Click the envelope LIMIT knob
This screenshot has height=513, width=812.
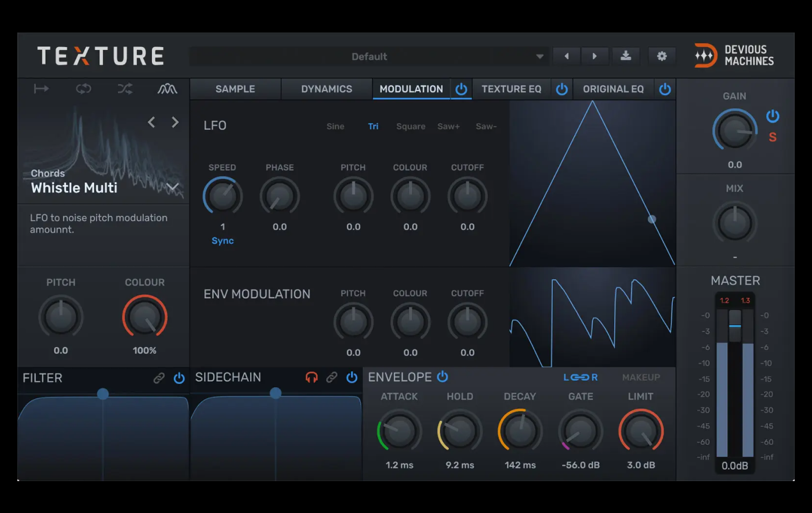(641, 431)
